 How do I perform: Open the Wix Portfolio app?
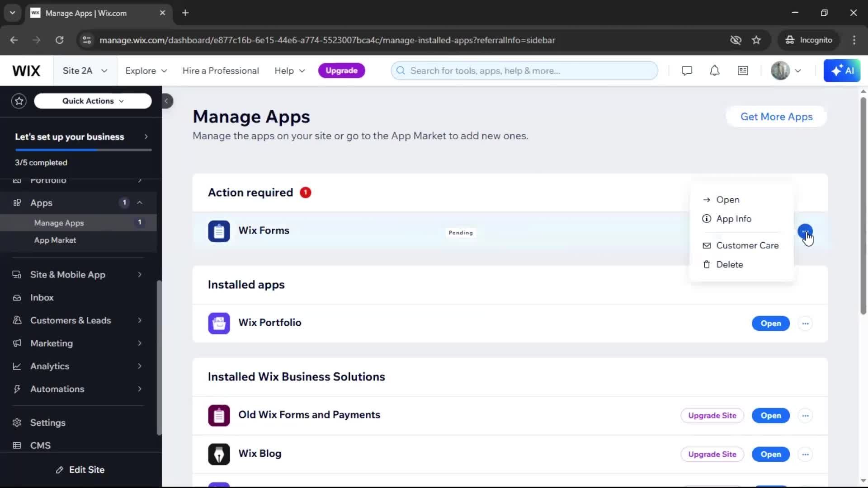(770, 324)
